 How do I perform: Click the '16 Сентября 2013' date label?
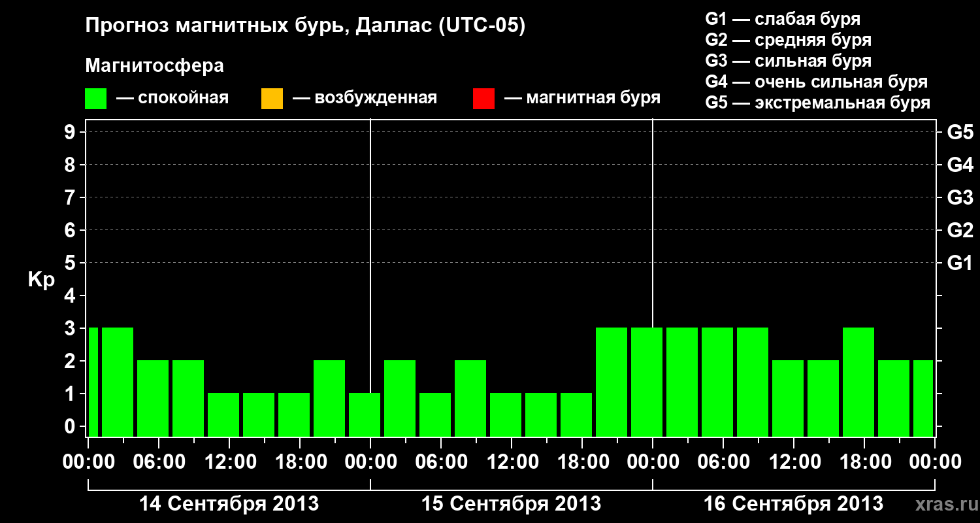click(x=794, y=504)
